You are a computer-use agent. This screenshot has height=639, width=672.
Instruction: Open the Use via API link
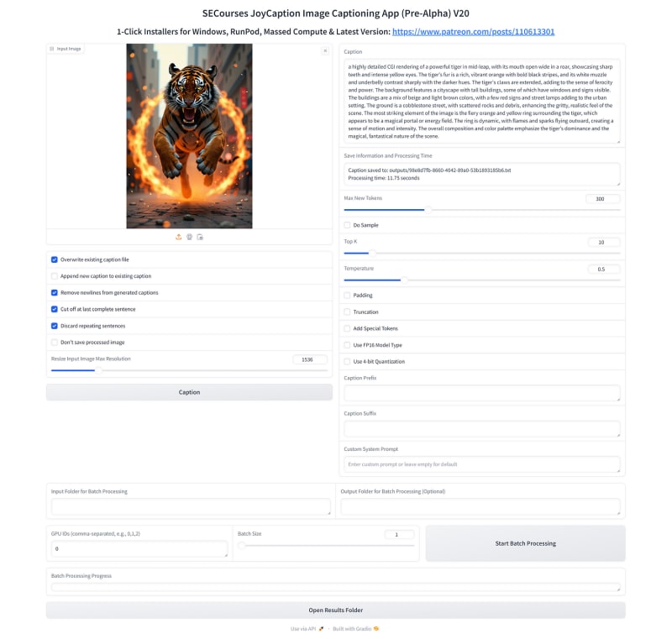(x=307, y=629)
